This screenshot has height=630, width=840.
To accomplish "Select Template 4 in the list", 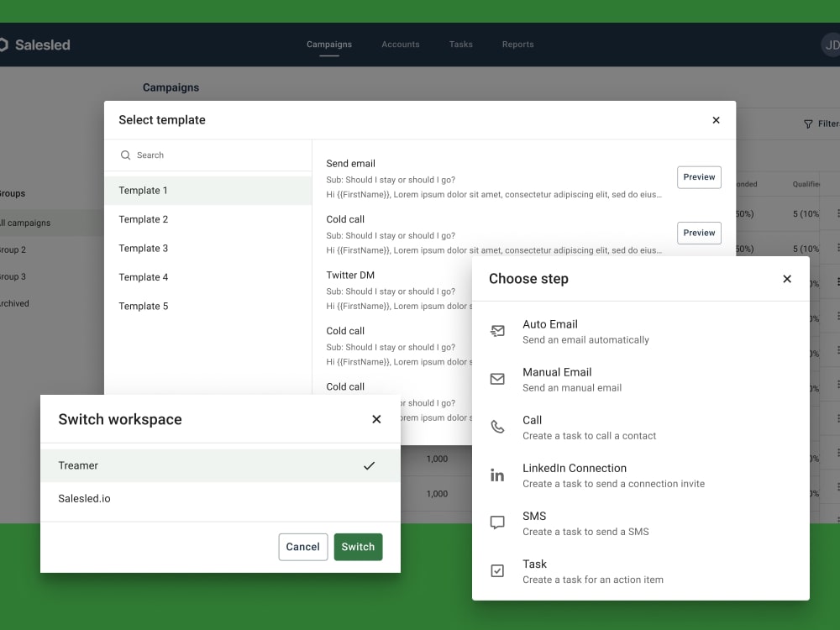I will click(207, 277).
